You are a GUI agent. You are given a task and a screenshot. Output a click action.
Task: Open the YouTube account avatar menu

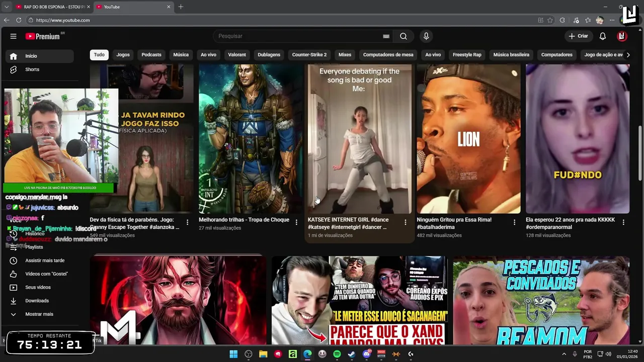[x=622, y=36]
